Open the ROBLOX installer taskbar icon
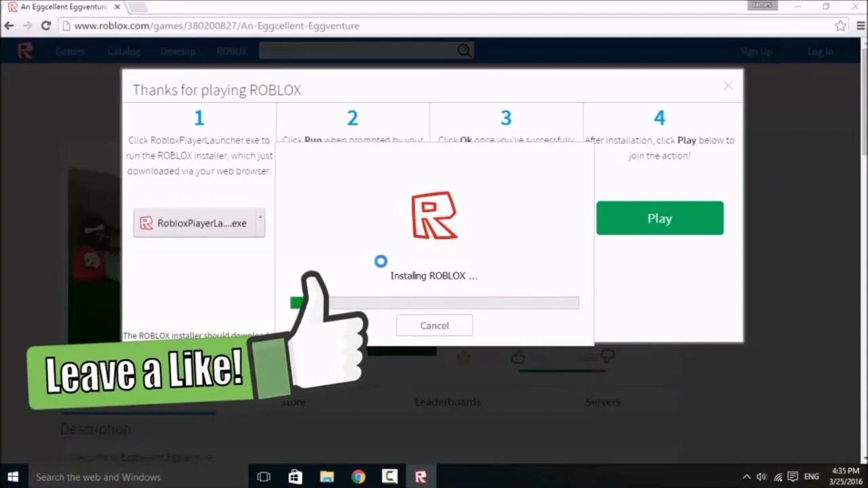 point(420,476)
